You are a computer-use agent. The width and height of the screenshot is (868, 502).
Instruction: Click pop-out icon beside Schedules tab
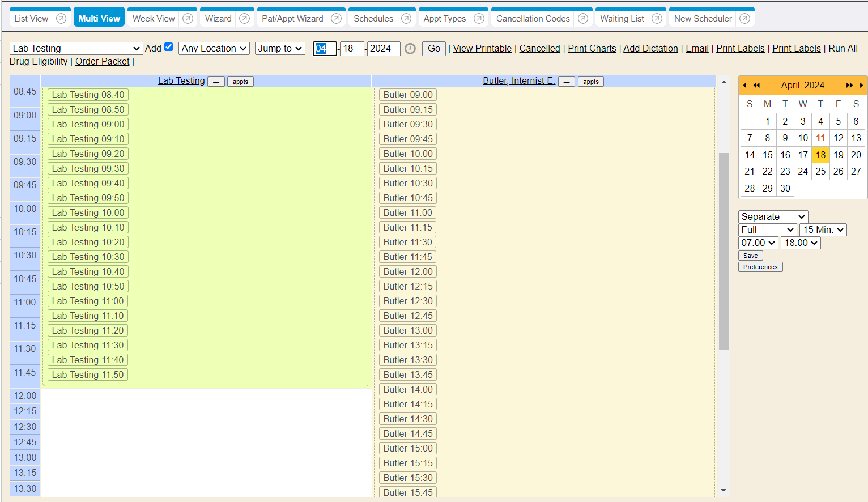[x=406, y=19]
